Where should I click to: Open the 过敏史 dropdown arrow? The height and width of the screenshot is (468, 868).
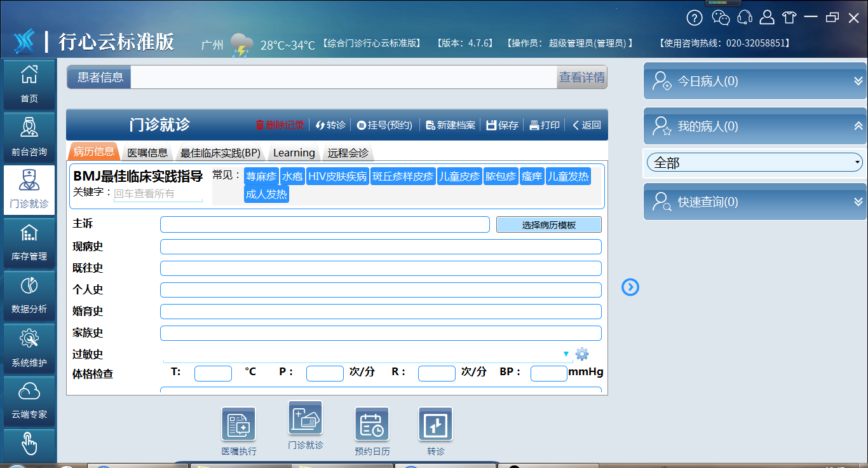pos(566,354)
